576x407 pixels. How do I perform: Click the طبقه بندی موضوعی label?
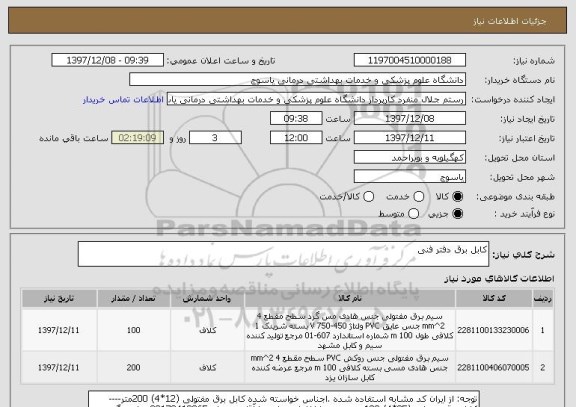point(515,197)
